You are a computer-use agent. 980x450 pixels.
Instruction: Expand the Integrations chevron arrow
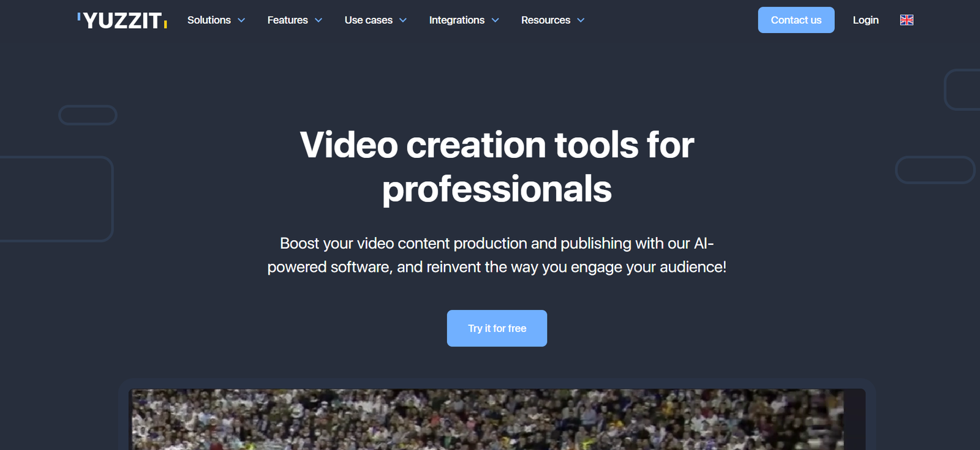point(496,20)
